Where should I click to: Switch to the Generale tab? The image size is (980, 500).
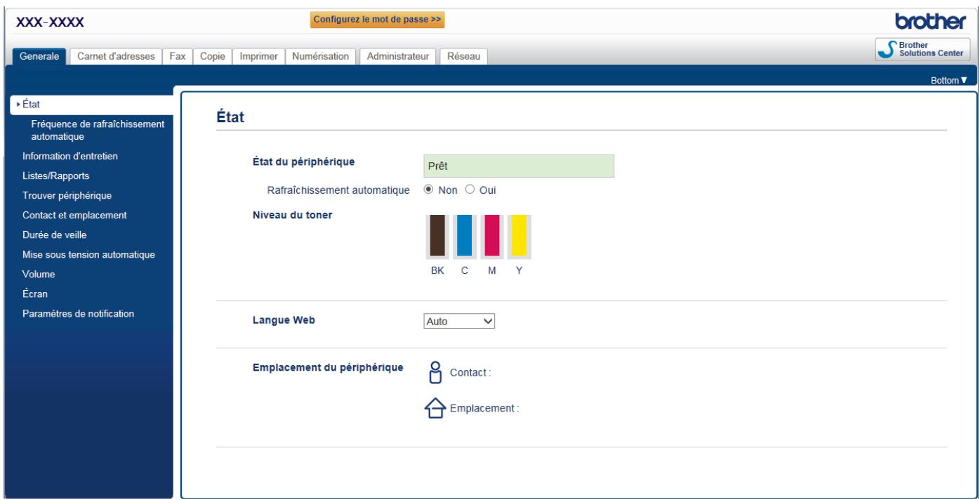(39, 57)
